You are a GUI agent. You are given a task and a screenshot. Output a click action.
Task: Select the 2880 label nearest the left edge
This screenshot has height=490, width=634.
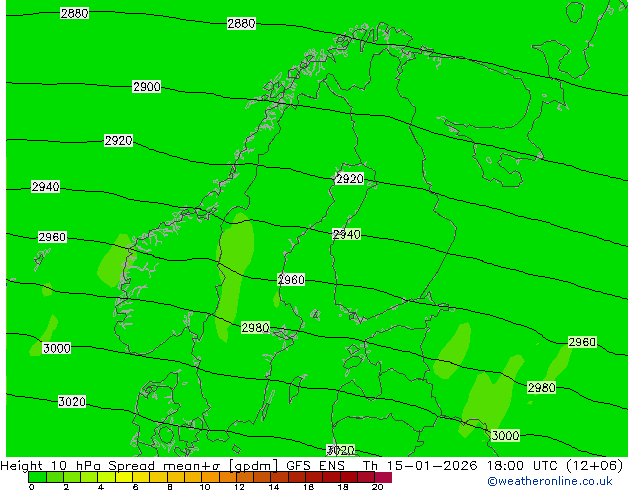74,13
